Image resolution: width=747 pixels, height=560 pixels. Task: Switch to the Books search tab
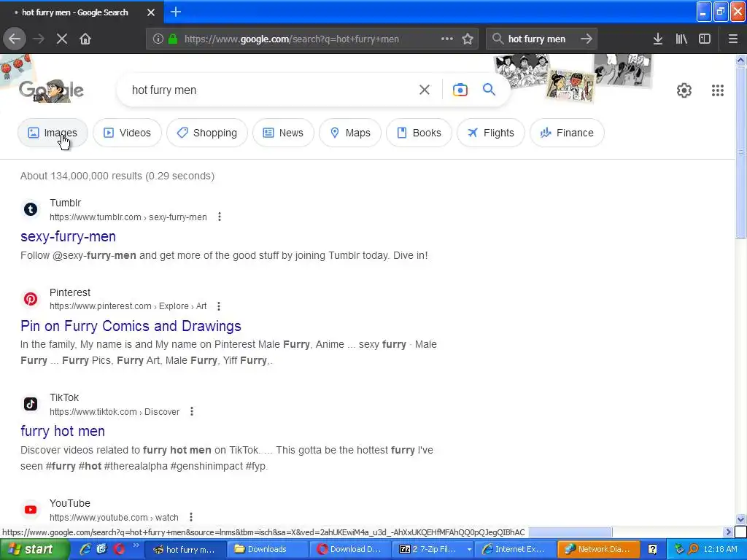pos(419,133)
